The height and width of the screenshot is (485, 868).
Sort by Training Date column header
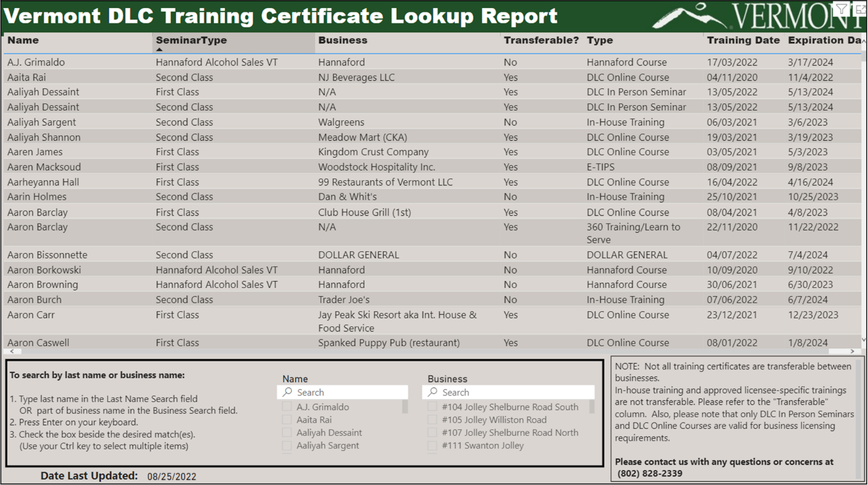[x=743, y=40]
